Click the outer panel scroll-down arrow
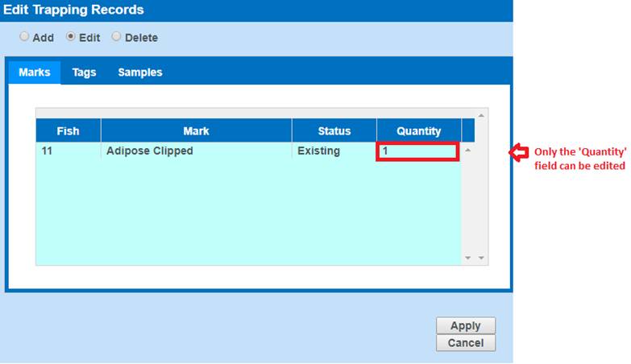Viewport: 631px width, 364px height. tap(482, 258)
